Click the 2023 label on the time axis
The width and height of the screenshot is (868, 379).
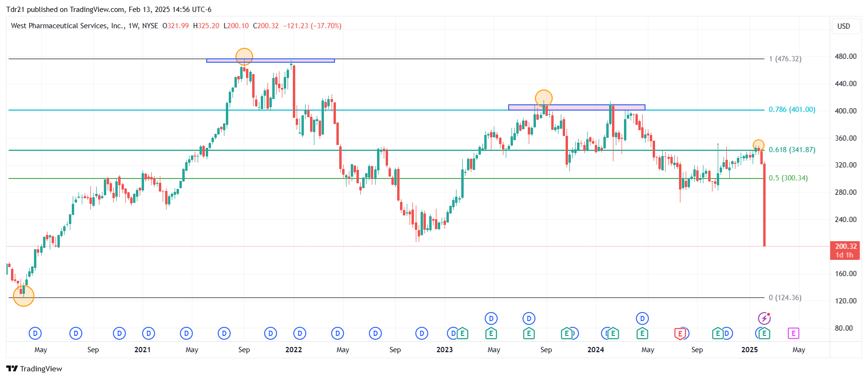[x=445, y=350]
